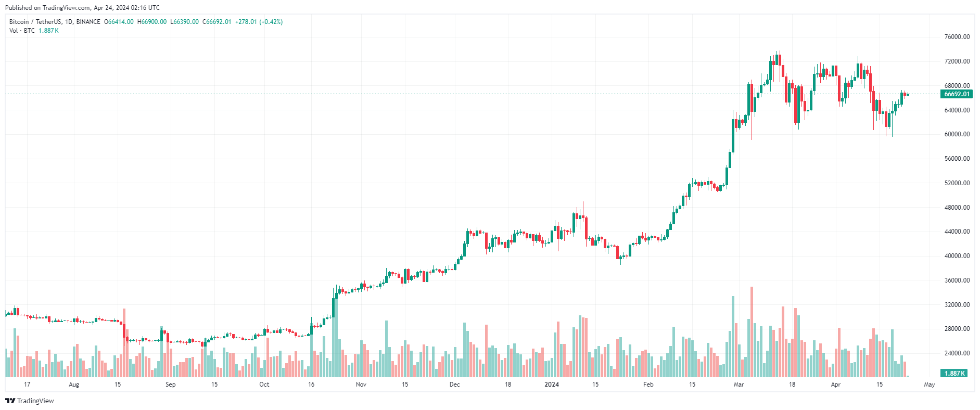Click the green current price label 66692.01

tap(957, 94)
